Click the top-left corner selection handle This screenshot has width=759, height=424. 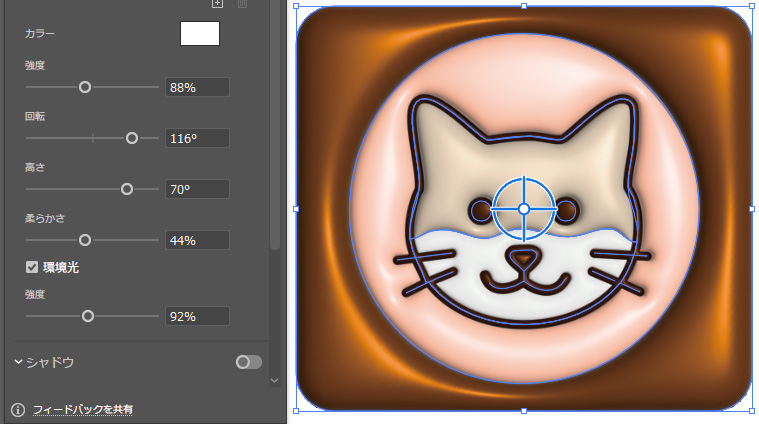click(296, 6)
